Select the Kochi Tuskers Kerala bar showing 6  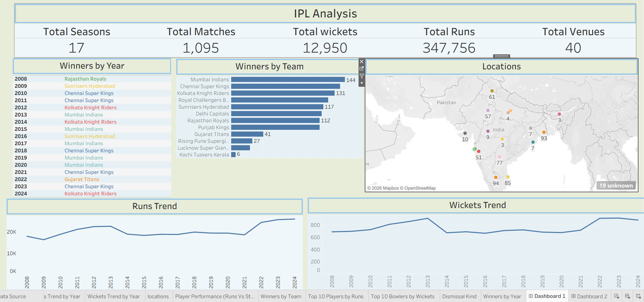coord(233,154)
